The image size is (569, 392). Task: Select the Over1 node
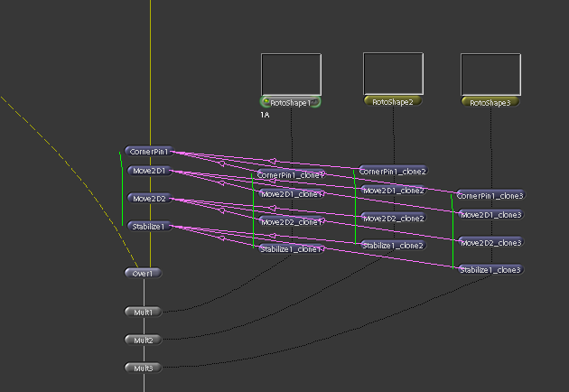pos(144,272)
